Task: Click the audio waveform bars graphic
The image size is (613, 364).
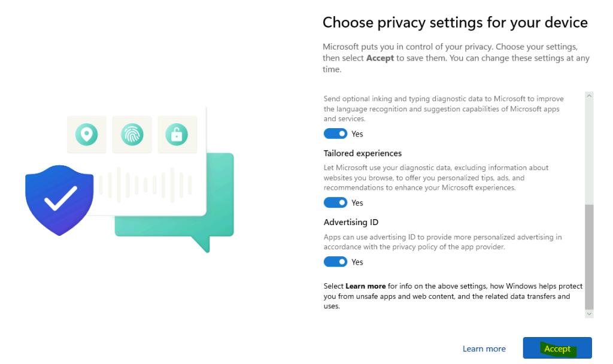Action: point(145,184)
